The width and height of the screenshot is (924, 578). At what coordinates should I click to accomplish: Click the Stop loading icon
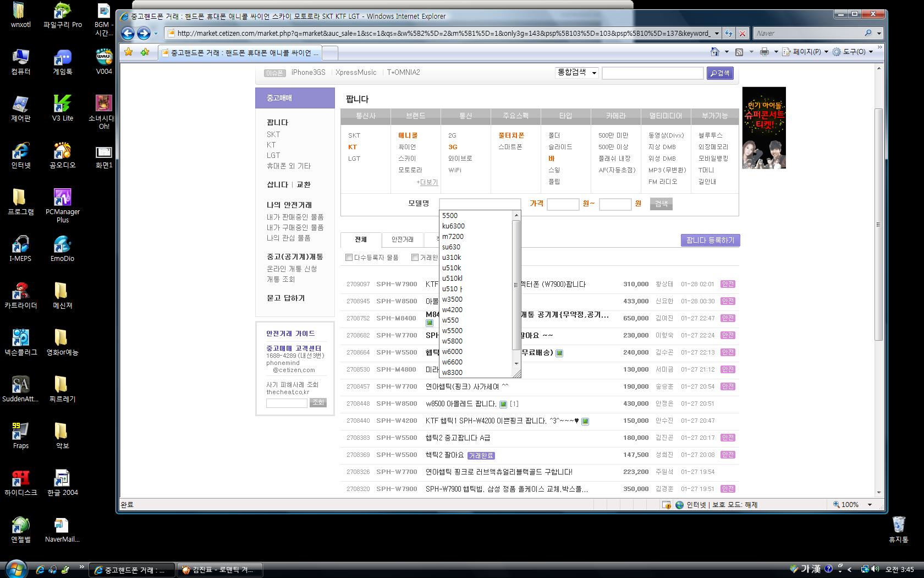(743, 34)
